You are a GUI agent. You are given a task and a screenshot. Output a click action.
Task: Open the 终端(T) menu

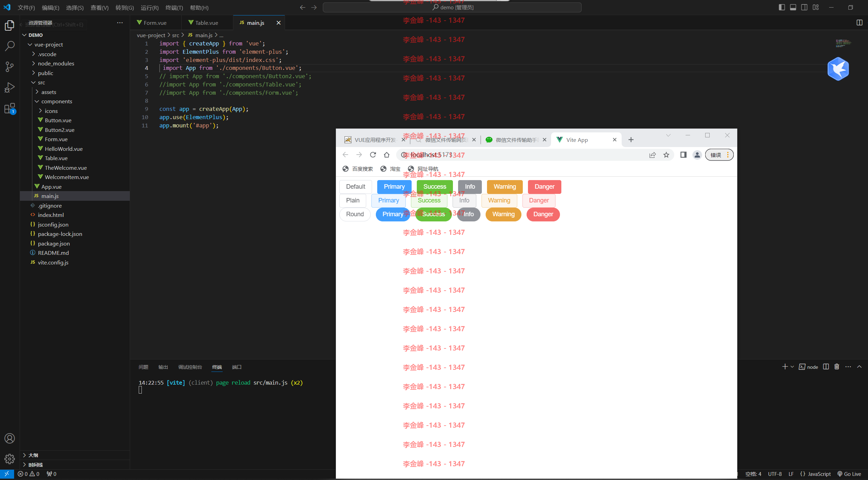(x=174, y=8)
